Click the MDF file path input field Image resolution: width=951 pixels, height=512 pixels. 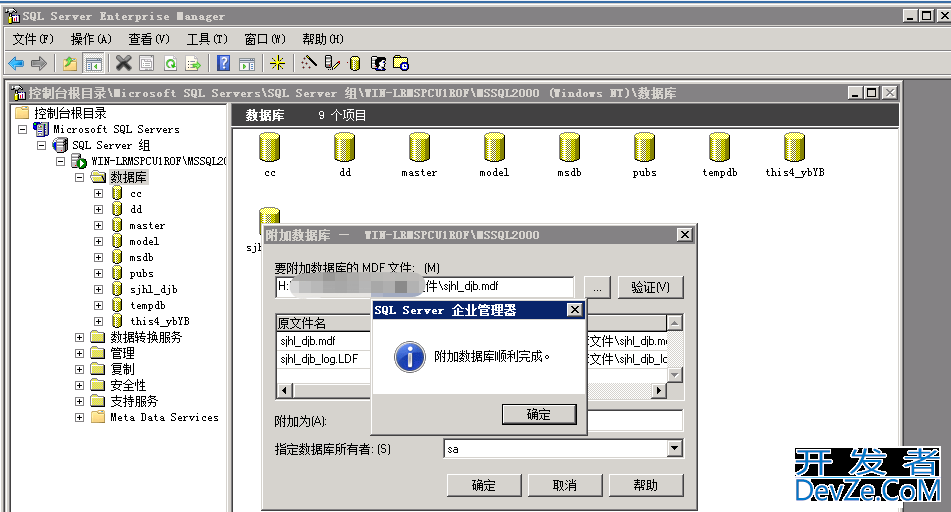[x=424, y=286]
